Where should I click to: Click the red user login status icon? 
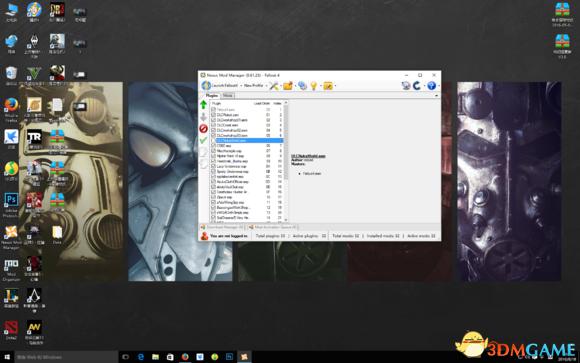[x=204, y=236]
